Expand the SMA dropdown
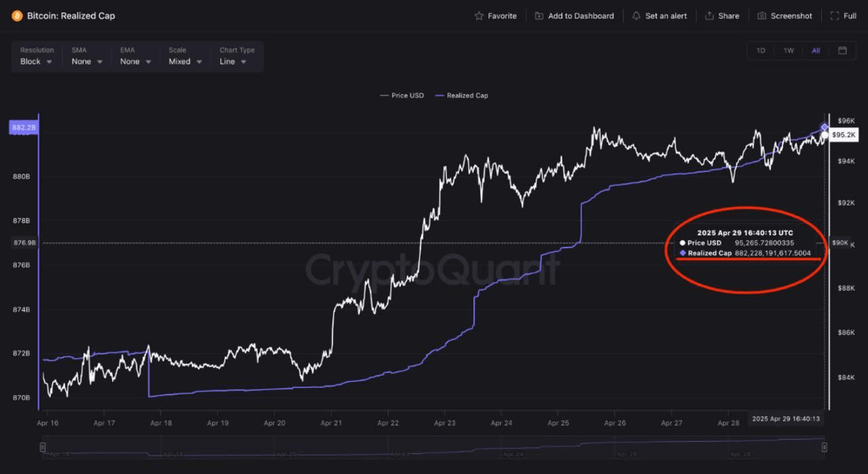 tap(87, 61)
